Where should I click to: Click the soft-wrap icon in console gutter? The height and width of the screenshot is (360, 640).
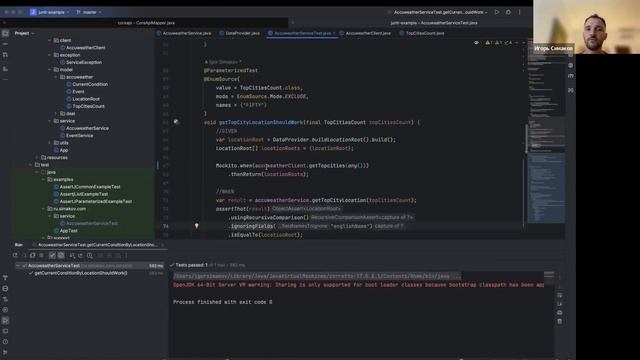[x=560, y=295]
